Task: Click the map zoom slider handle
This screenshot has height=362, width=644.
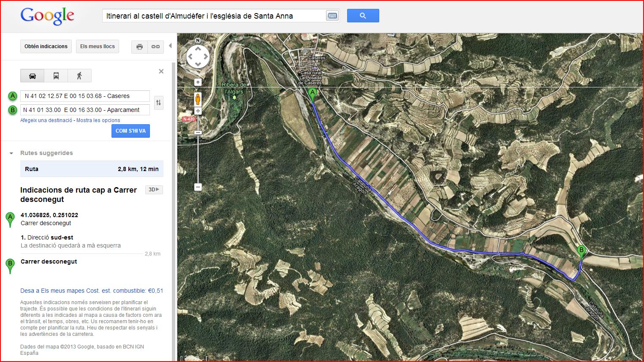Action: coord(198,133)
